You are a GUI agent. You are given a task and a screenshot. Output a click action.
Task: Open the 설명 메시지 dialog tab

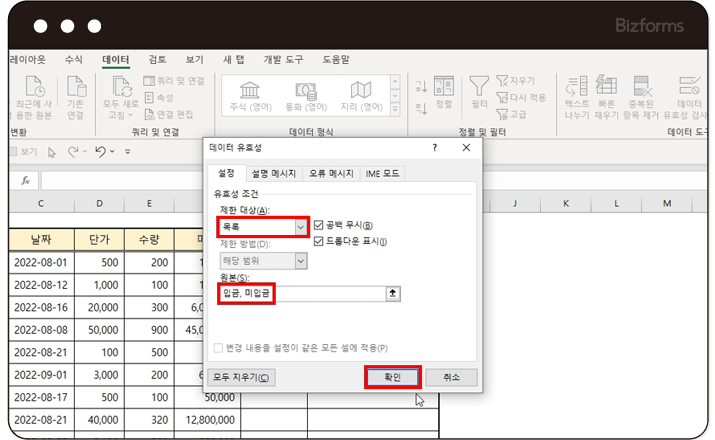point(274,174)
